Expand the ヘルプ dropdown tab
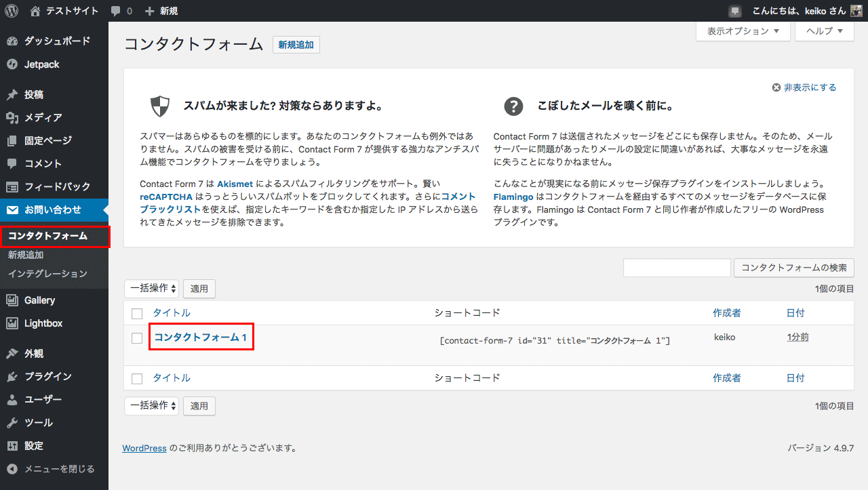Image resolution: width=868 pixels, height=490 pixels. point(824,31)
